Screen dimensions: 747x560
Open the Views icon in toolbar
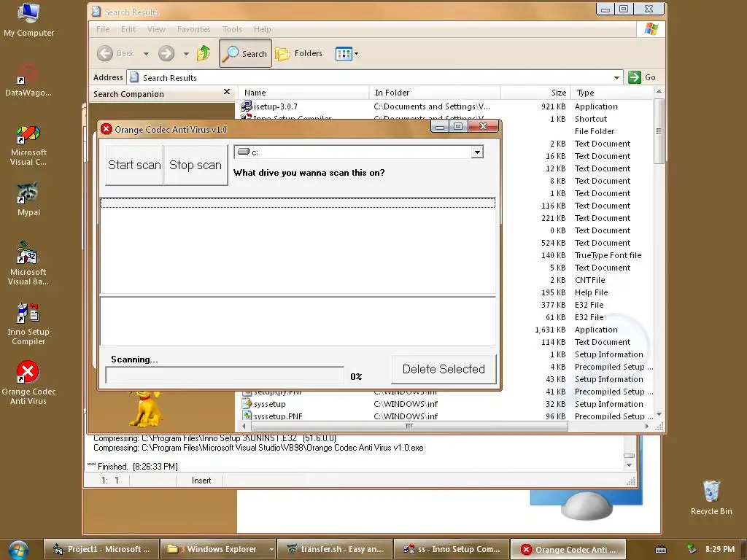[x=344, y=53]
